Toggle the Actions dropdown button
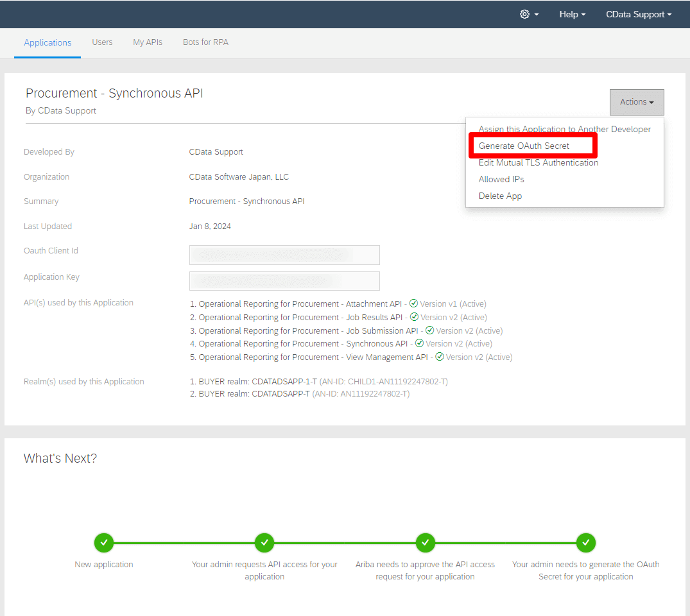 [637, 102]
